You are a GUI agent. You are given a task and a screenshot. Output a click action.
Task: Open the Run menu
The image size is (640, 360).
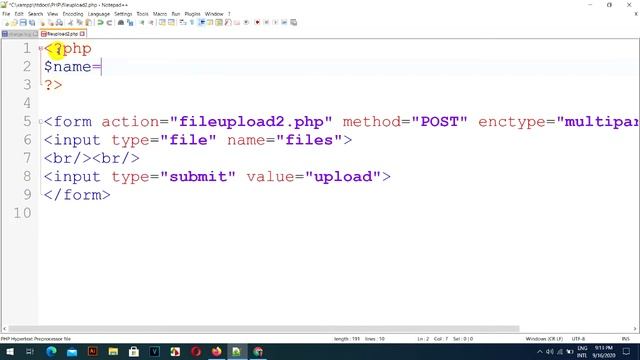click(x=176, y=14)
